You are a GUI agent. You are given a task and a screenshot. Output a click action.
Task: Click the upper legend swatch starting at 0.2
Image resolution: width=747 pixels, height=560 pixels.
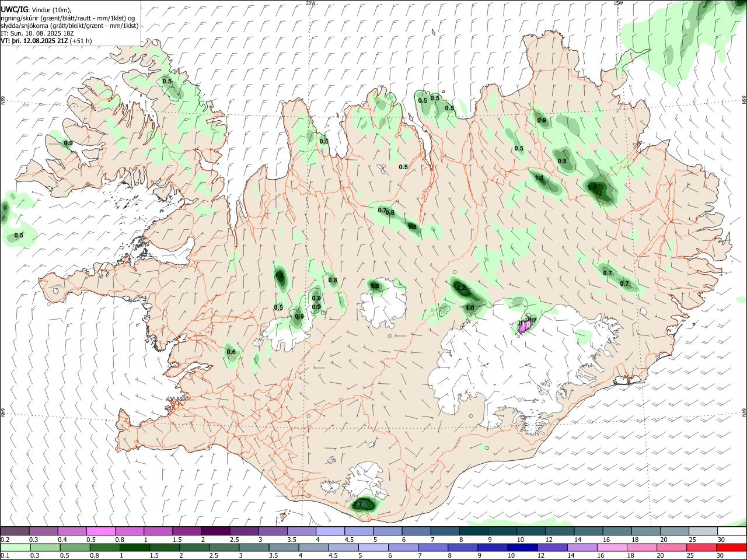click(x=15, y=531)
